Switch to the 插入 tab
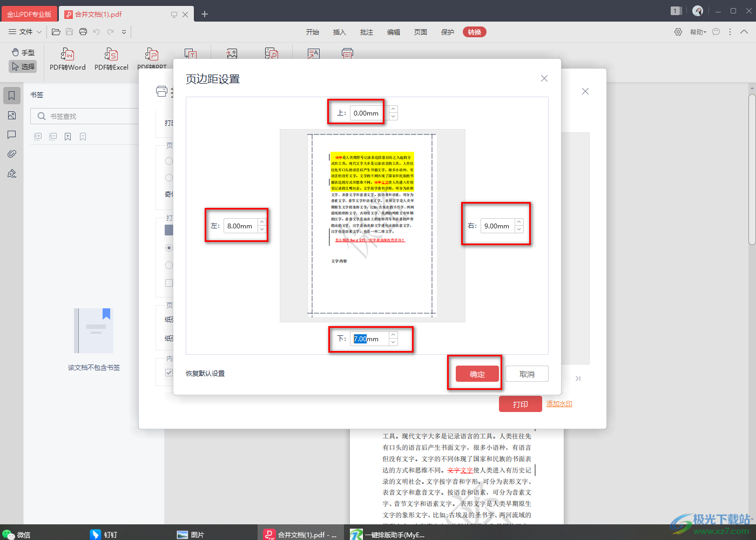The width and height of the screenshot is (756, 540). point(340,32)
